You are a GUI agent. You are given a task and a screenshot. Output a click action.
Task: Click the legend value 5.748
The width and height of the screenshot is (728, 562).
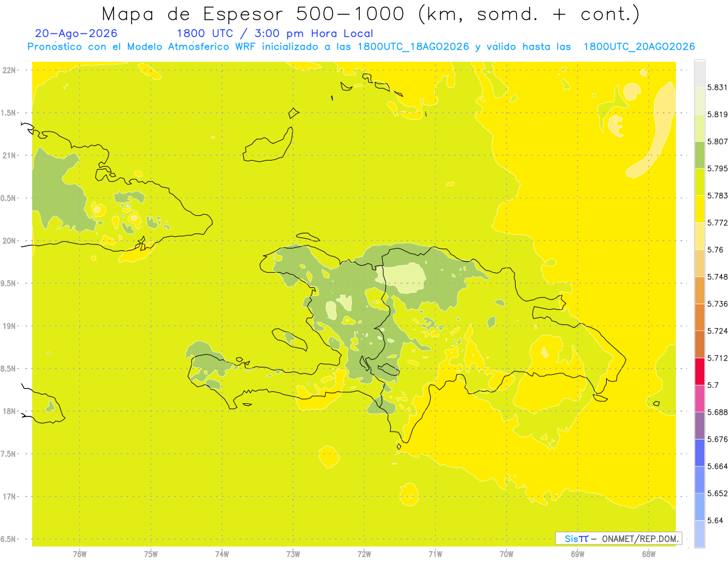(717, 276)
